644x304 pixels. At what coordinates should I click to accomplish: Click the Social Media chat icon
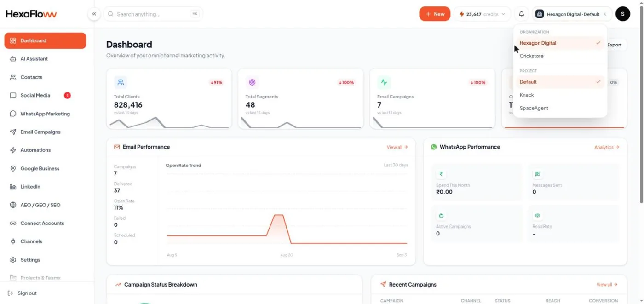click(13, 95)
